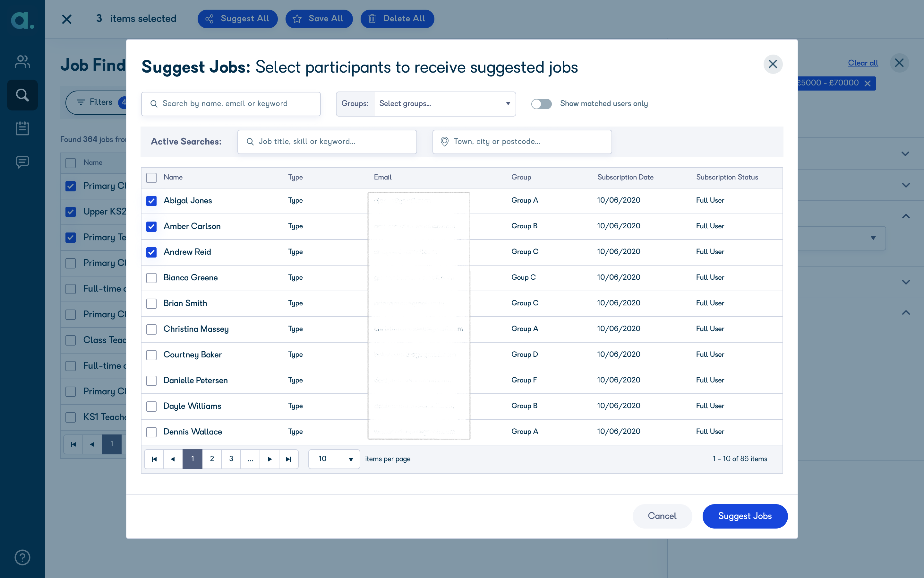Open the clipboard notes sidebar icon

(x=22, y=128)
